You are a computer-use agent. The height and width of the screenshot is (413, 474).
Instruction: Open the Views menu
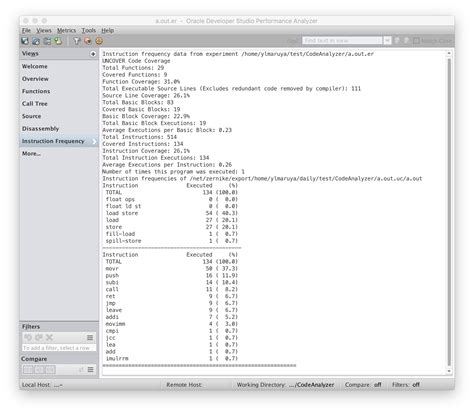pyautogui.click(x=44, y=30)
